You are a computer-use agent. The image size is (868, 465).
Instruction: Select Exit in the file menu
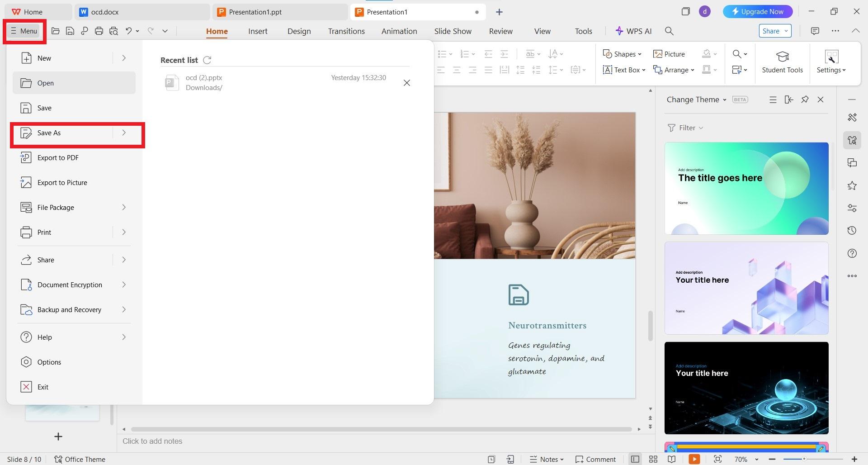[x=74, y=387]
